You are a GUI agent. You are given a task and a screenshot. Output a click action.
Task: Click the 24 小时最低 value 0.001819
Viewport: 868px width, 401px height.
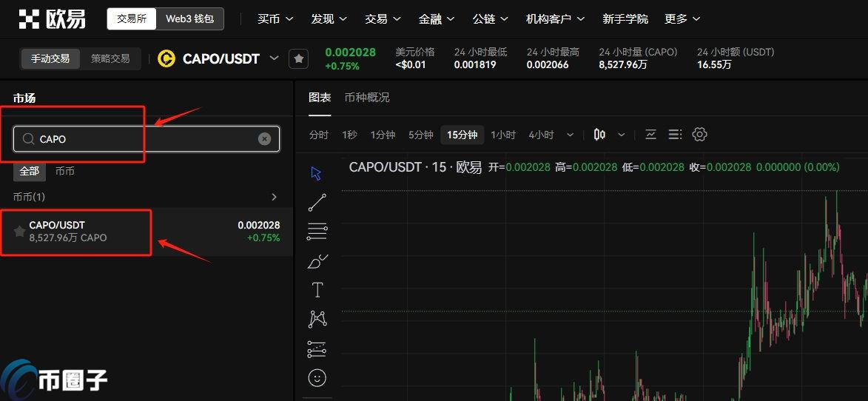coord(475,64)
